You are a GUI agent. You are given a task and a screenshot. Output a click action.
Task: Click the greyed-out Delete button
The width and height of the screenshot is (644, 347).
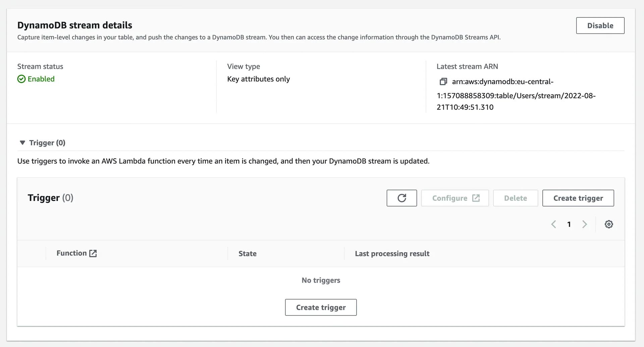[x=516, y=198]
